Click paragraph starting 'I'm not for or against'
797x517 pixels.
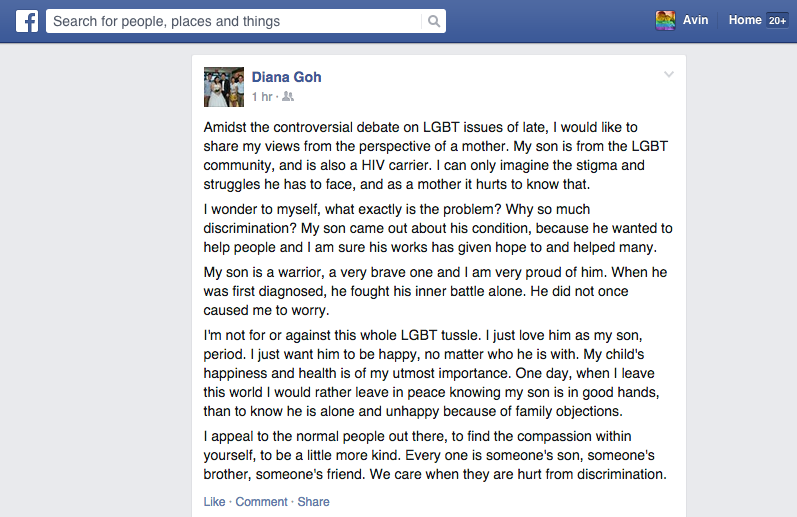coord(432,373)
